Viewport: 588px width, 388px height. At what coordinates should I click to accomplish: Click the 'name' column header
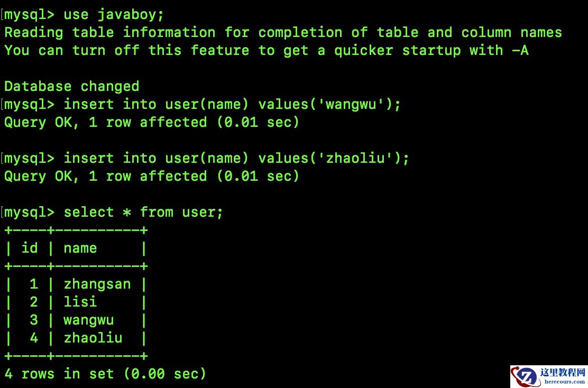pos(80,248)
